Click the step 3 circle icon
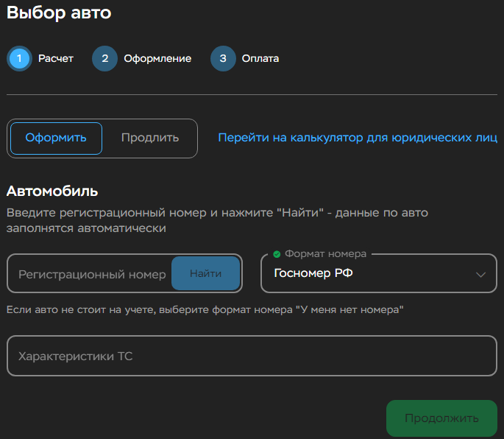504x439 pixels. 223,58
